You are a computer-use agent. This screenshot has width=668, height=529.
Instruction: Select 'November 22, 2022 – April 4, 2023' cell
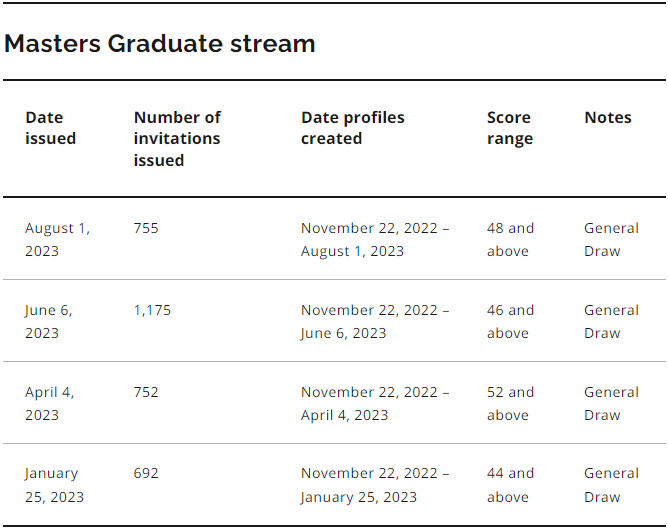tap(375, 403)
